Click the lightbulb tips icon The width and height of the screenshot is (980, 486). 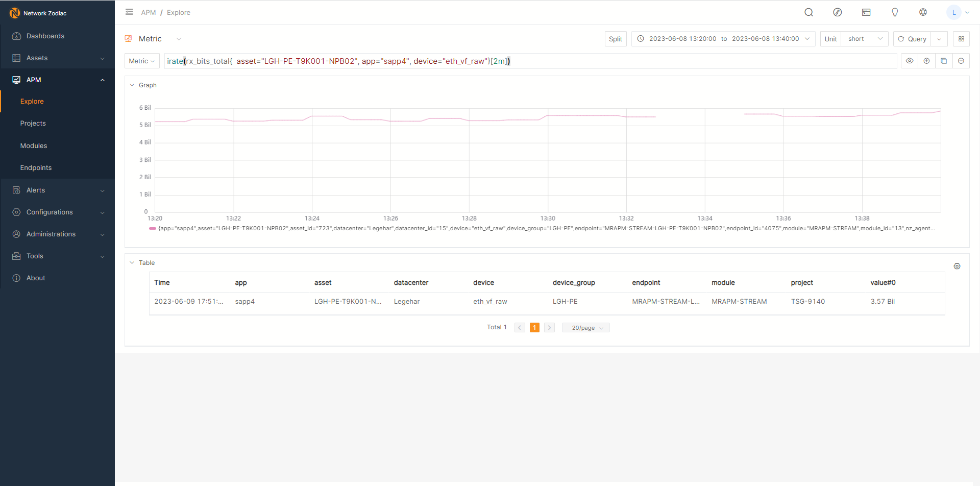pos(895,12)
